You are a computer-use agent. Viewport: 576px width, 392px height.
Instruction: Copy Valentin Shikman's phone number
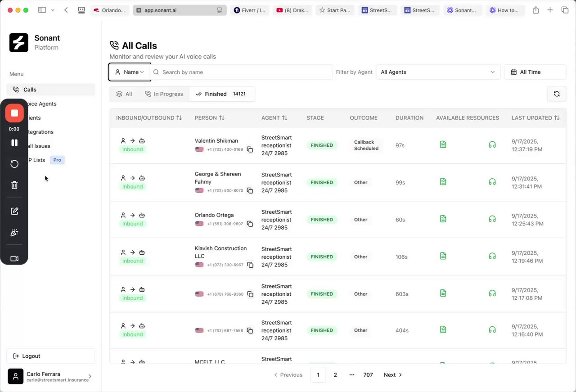point(250,149)
